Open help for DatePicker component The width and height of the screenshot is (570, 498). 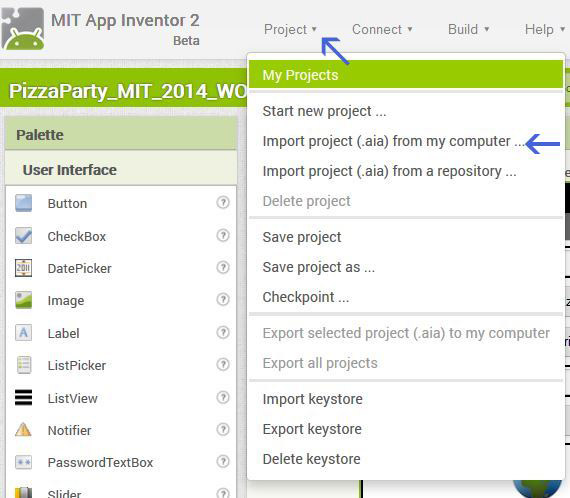click(x=223, y=267)
